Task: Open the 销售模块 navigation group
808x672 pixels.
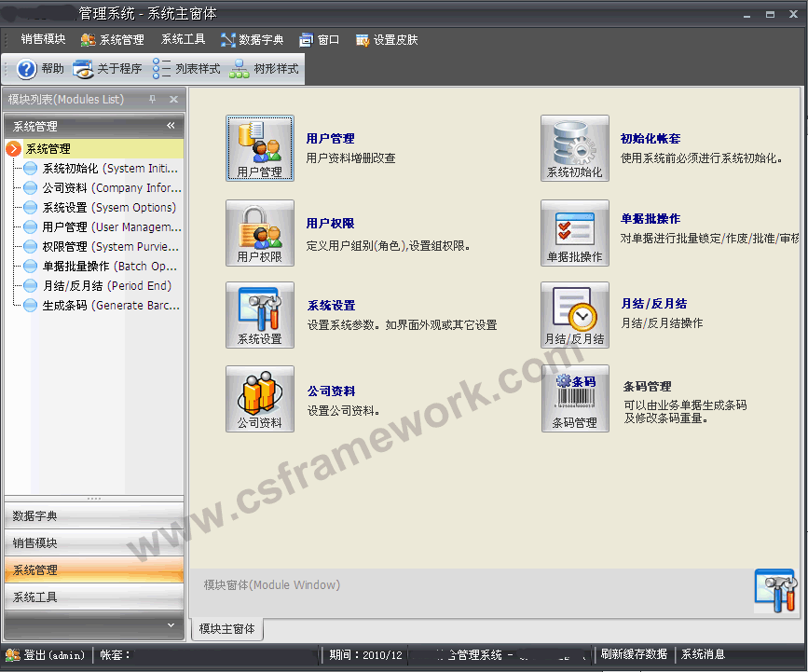Action: pyautogui.click(x=93, y=542)
